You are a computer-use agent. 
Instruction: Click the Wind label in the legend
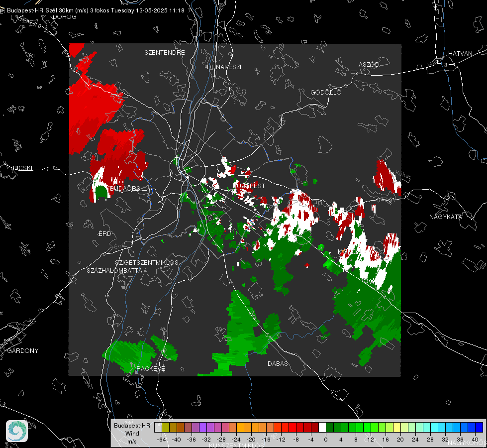(x=132, y=433)
